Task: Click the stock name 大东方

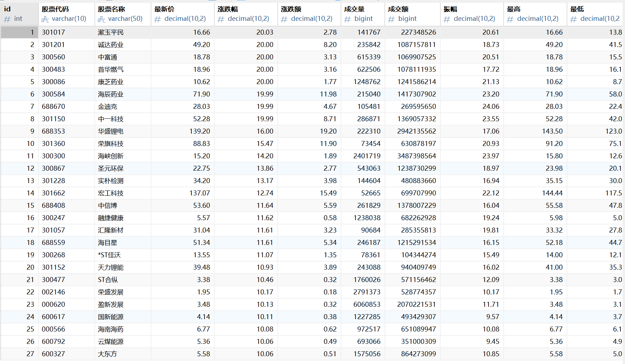Action: [108, 354]
